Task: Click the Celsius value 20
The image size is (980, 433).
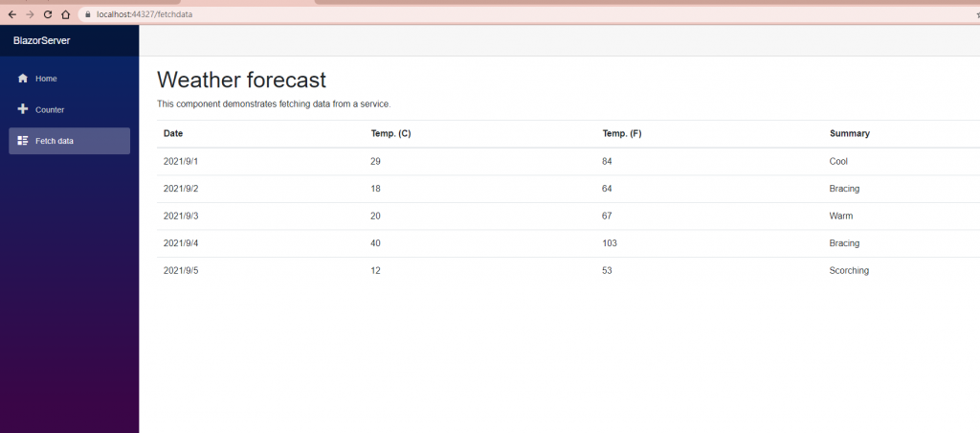Action: 375,216
